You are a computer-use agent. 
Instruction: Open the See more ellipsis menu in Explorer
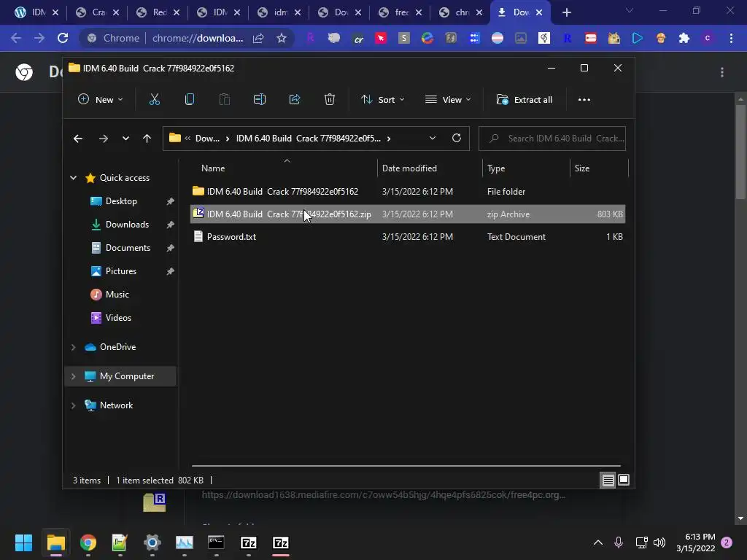584,99
